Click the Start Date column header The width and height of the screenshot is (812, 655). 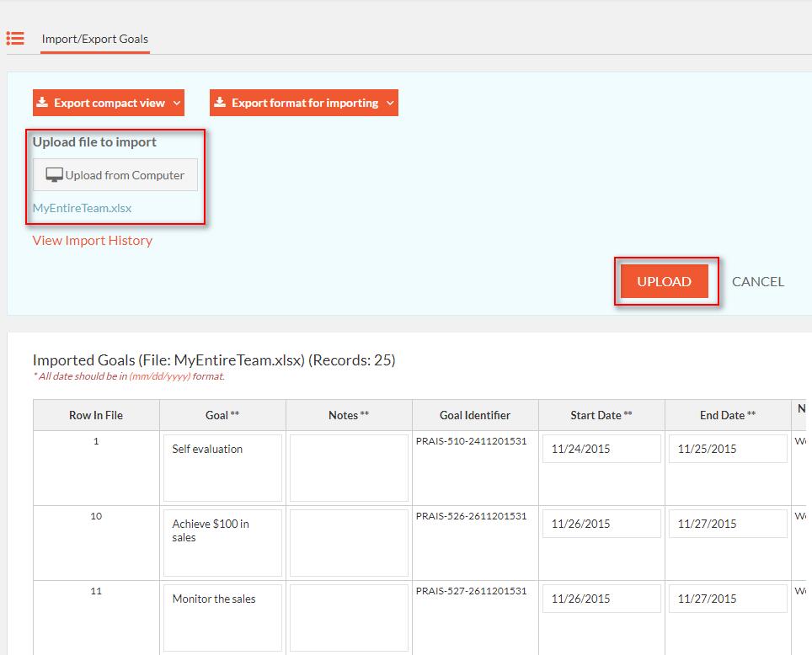pos(601,415)
